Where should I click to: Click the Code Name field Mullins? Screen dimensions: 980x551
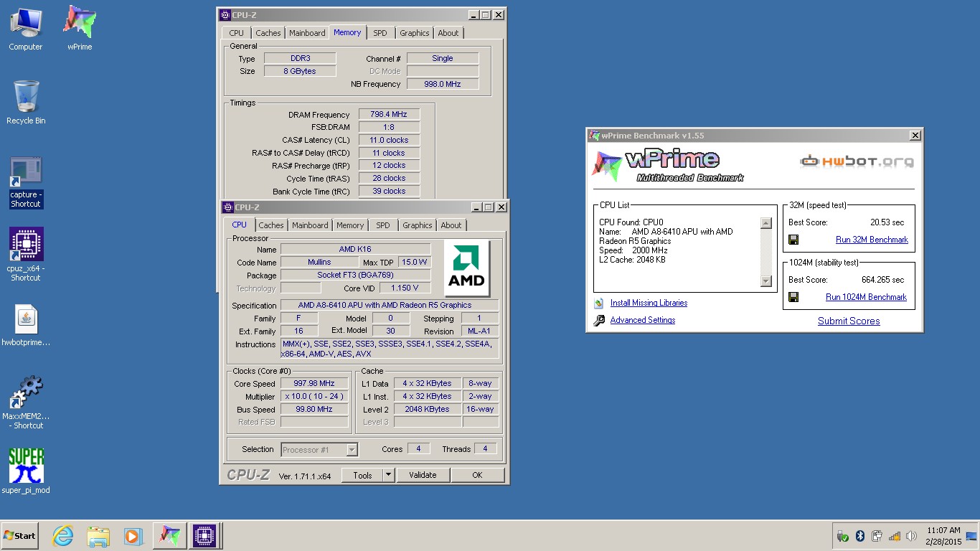[319, 263]
